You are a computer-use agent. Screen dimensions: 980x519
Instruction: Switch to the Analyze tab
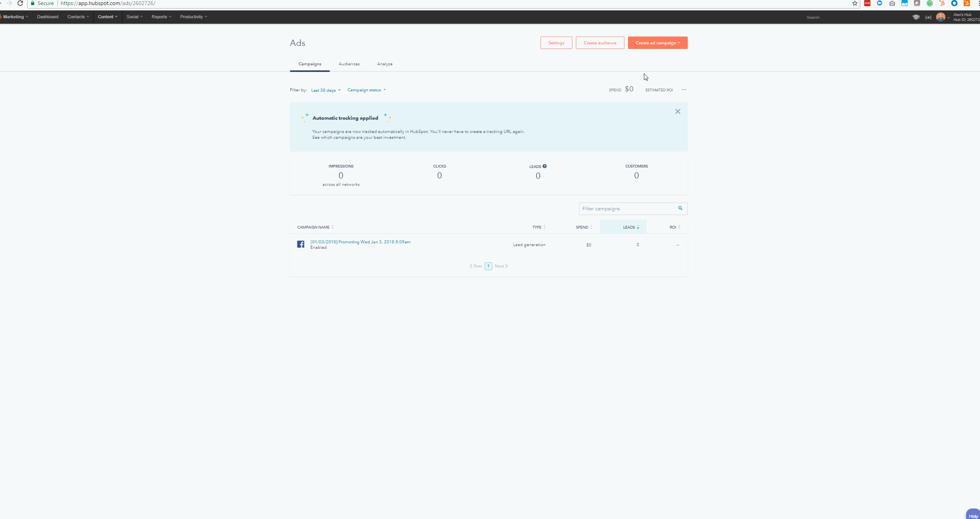tap(385, 64)
